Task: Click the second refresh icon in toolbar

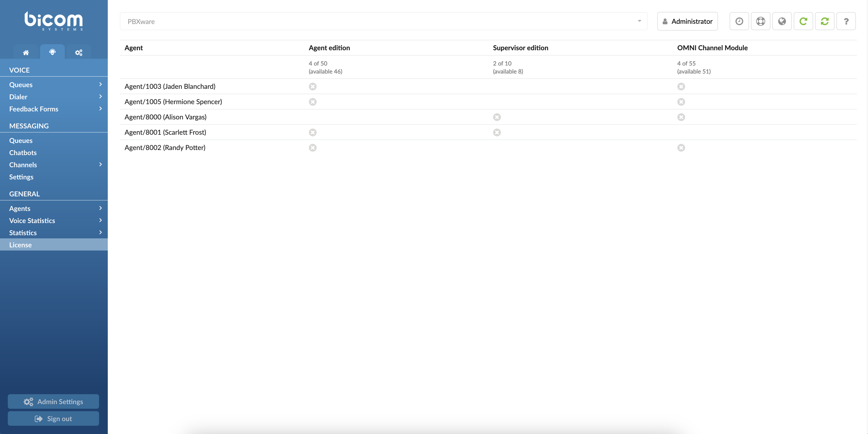Action: [x=825, y=21]
